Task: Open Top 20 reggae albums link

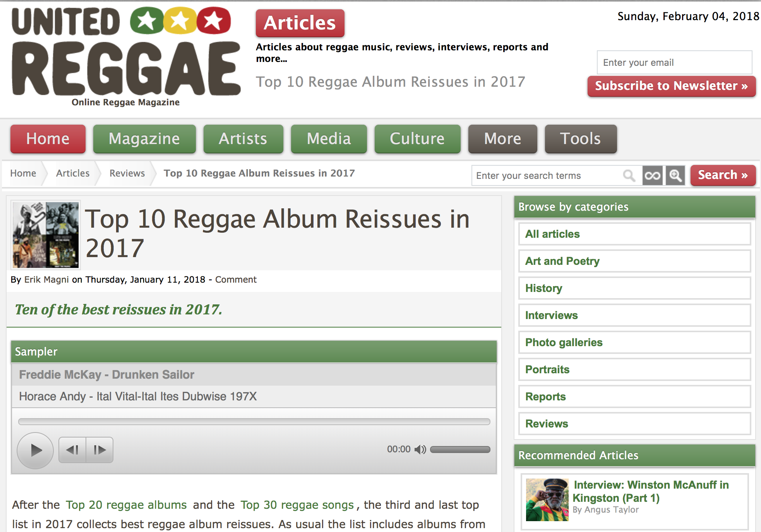Action: pyautogui.click(x=126, y=505)
